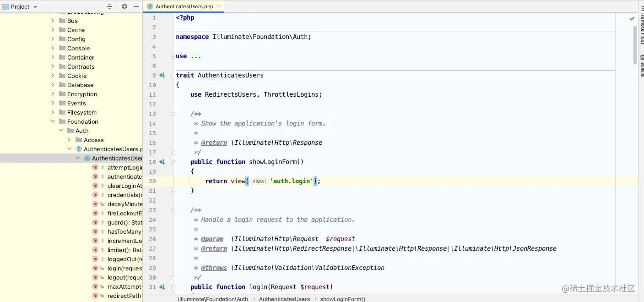644x302 pixels.
Task: Click the method icon beside decayMinutes
Action: (x=95, y=204)
